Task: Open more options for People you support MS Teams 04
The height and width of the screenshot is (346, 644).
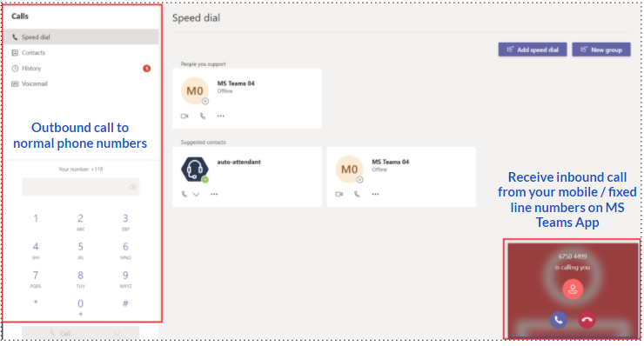Action: click(x=220, y=116)
